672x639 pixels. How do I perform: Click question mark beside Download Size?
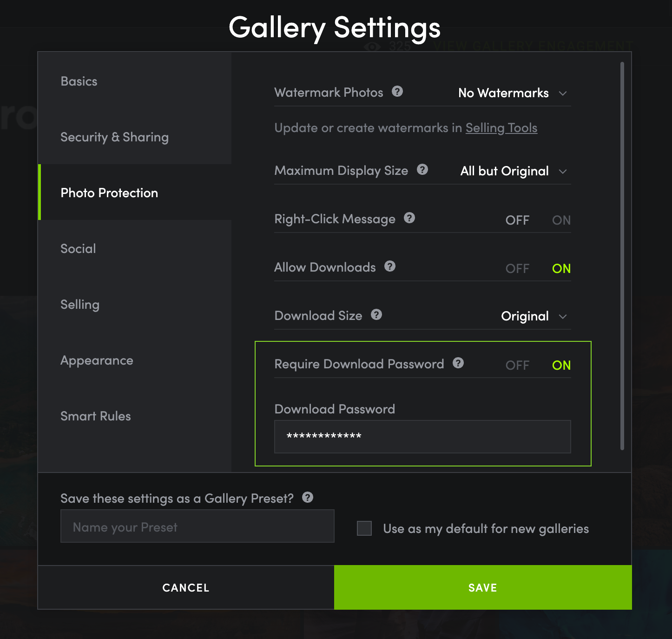[x=376, y=314]
